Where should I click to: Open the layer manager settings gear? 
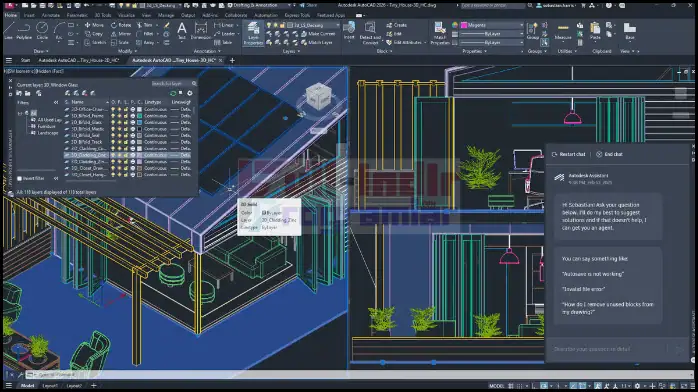point(190,93)
